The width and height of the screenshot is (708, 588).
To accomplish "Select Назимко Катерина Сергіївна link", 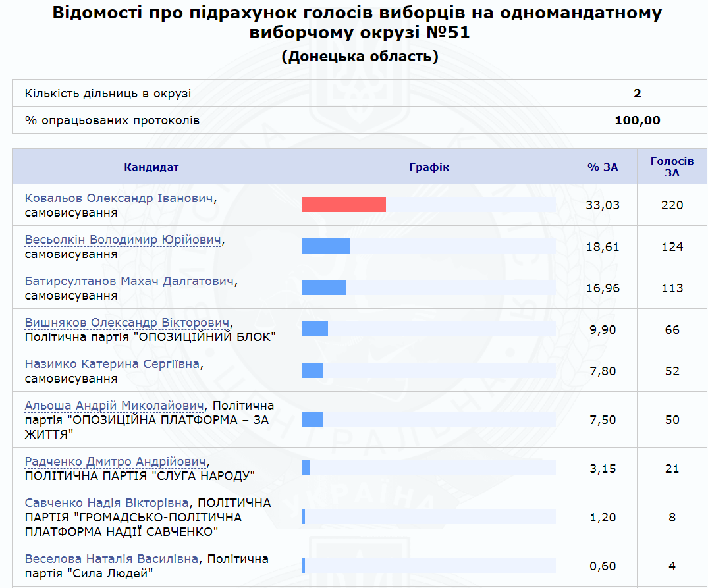I will [113, 364].
